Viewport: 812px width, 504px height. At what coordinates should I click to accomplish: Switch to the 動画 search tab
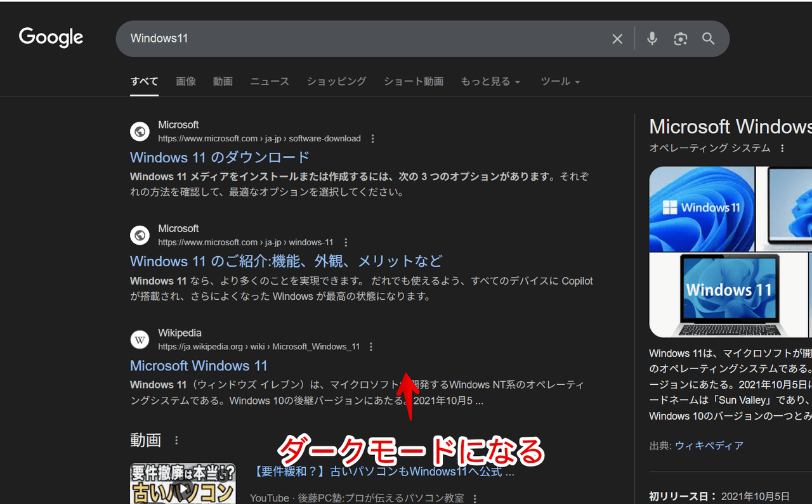(223, 81)
